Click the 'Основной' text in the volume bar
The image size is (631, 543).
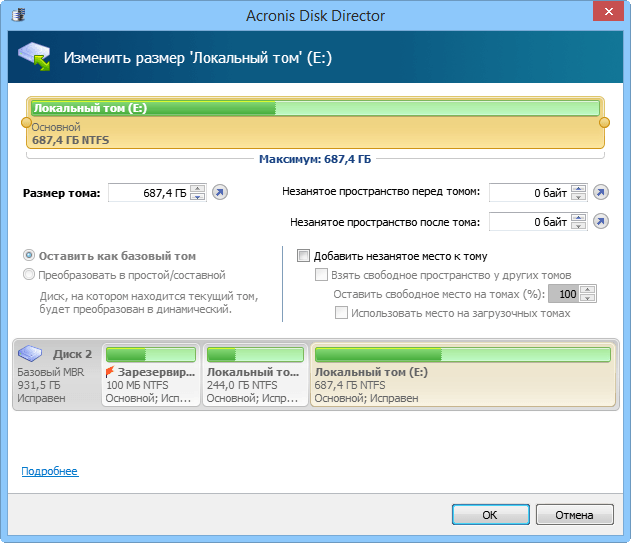[56, 127]
